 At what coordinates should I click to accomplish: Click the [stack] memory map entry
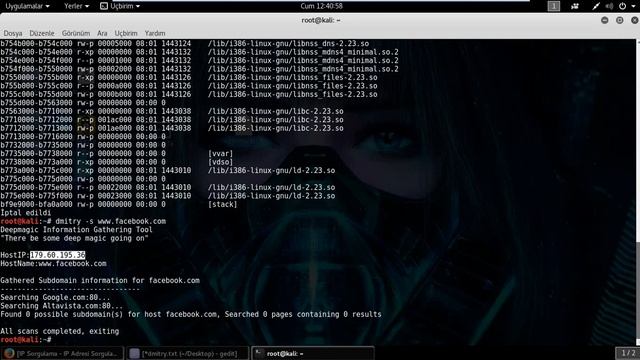(x=222, y=204)
